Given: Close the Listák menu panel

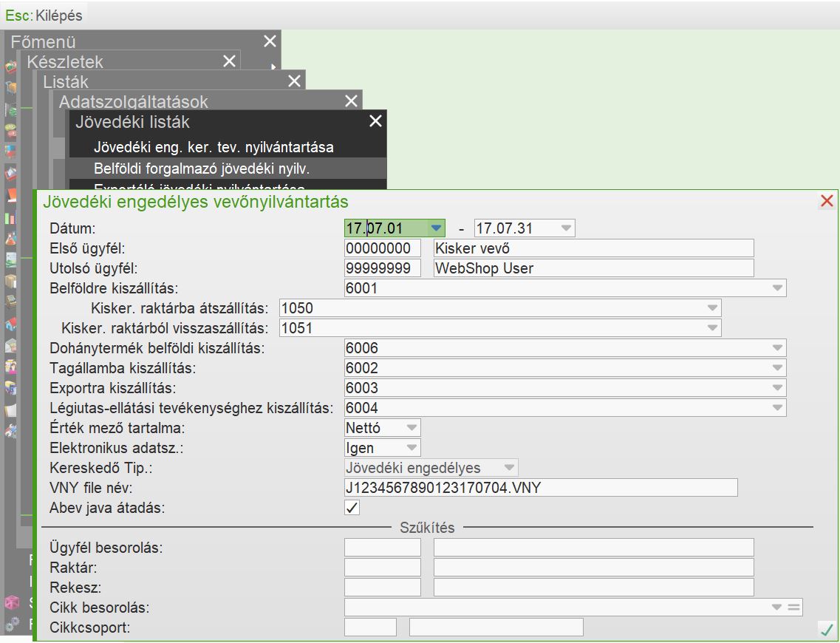Looking at the screenshot, I should (x=294, y=81).
